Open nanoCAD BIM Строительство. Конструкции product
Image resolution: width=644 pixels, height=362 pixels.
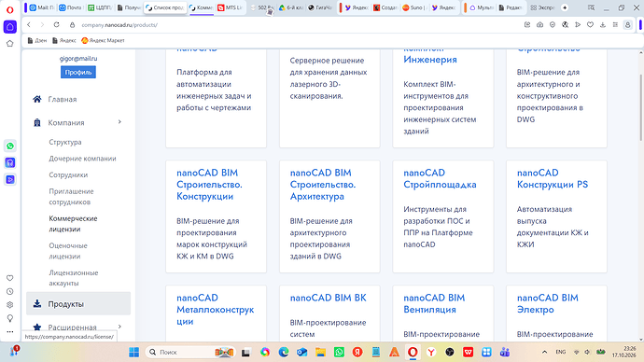pyautogui.click(x=209, y=185)
